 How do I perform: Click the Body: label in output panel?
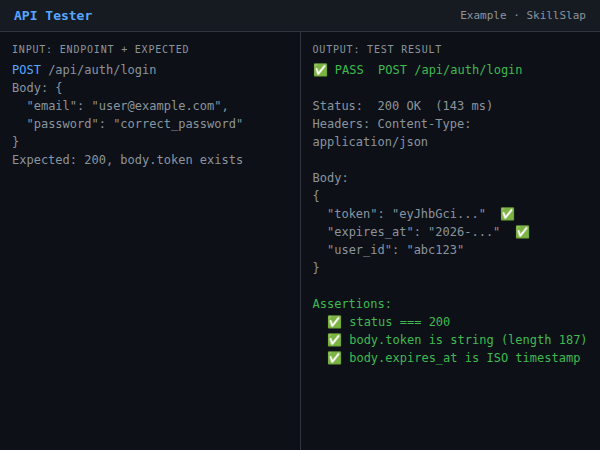click(330, 178)
